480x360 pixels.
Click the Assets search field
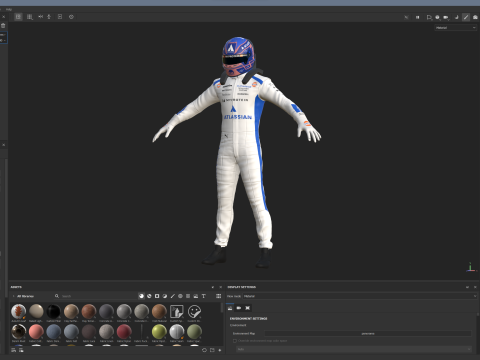coord(98,296)
